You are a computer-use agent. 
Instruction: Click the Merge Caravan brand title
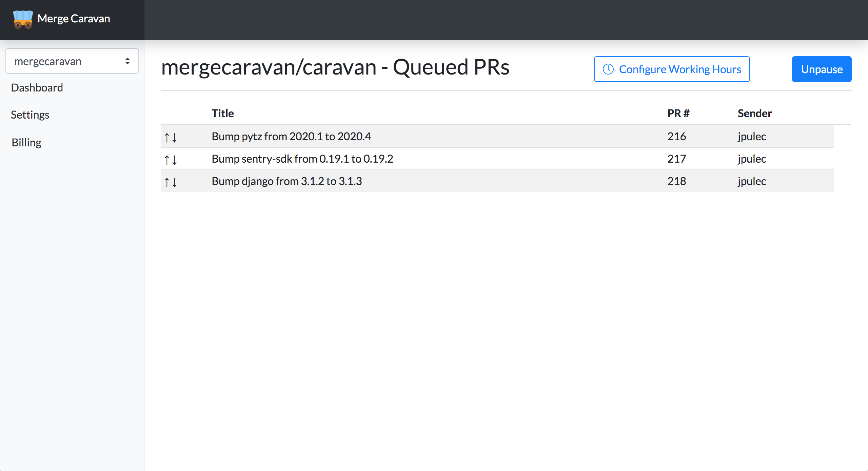[74, 18]
